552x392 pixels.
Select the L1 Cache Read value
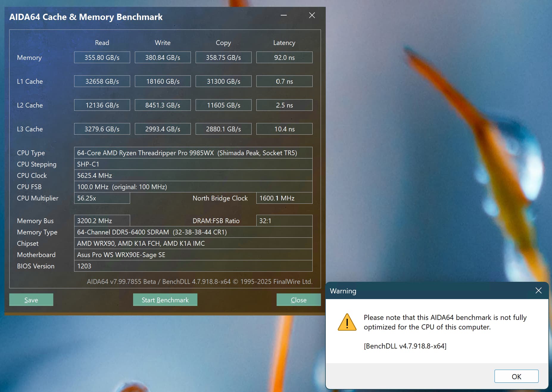pyautogui.click(x=102, y=81)
